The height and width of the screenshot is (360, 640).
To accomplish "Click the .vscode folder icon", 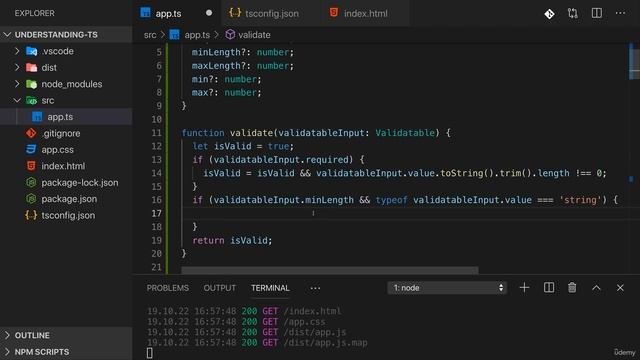I will point(31,51).
